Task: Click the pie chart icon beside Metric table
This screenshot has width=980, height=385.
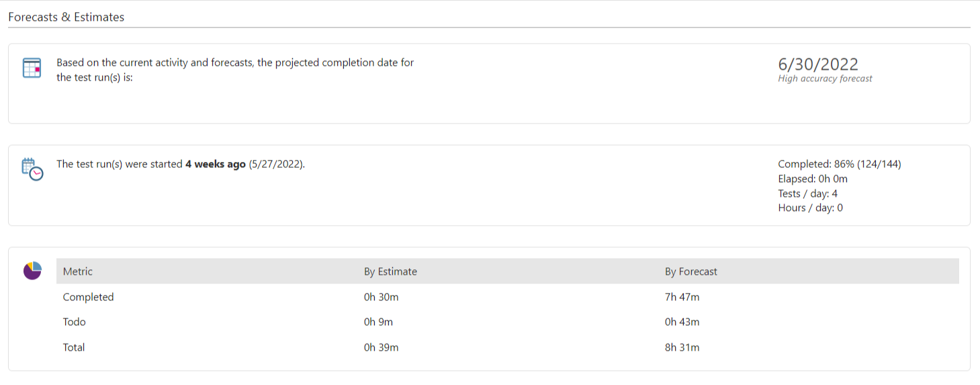Action: point(32,271)
